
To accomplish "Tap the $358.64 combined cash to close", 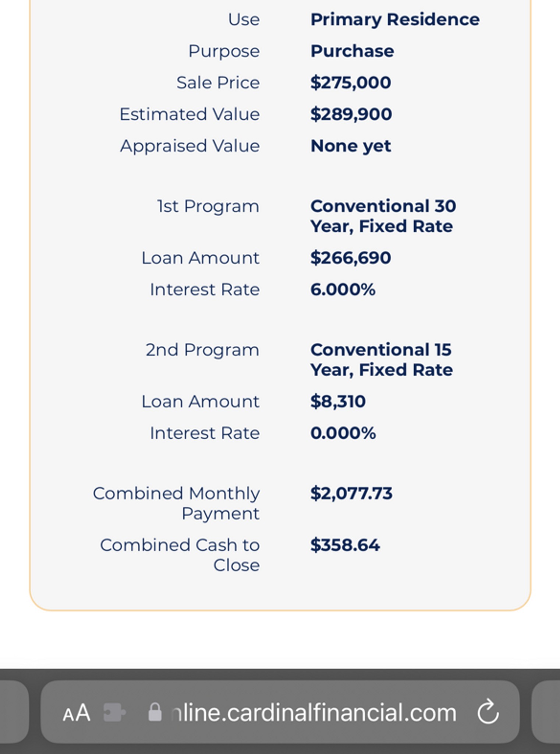I will (345, 545).
